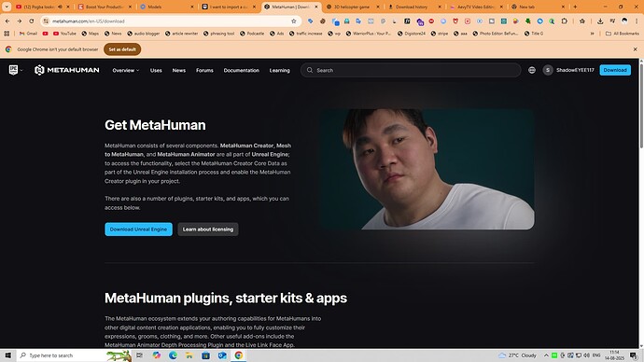Mute the Pogba YouTube tab audio icon
Viewport: 644px width, 362px height.
point(60,7)
